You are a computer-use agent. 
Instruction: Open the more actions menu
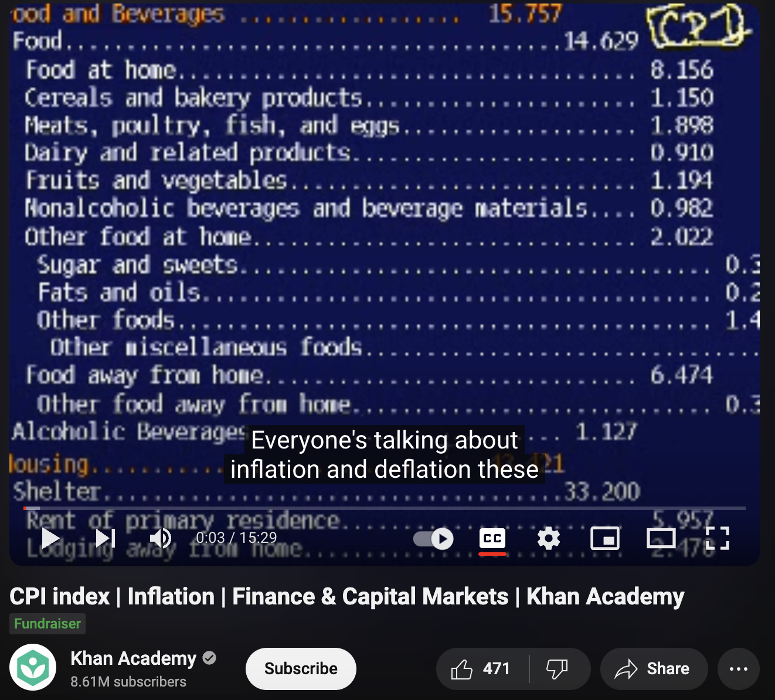tap(738, 668)
